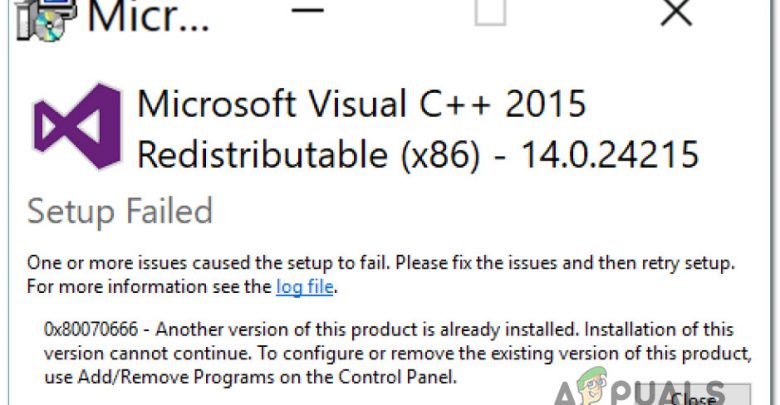Click the 'use Add/Remove Programs' instruction line
Viewport: 780px width, 405px height.
click(x=250, y=378)
